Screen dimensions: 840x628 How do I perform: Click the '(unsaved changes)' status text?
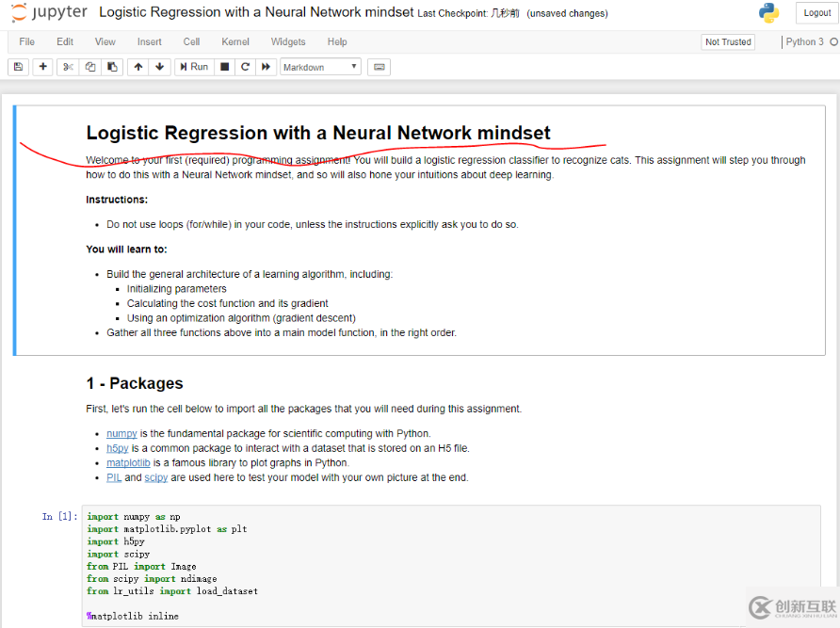click(x=567, y=13)
